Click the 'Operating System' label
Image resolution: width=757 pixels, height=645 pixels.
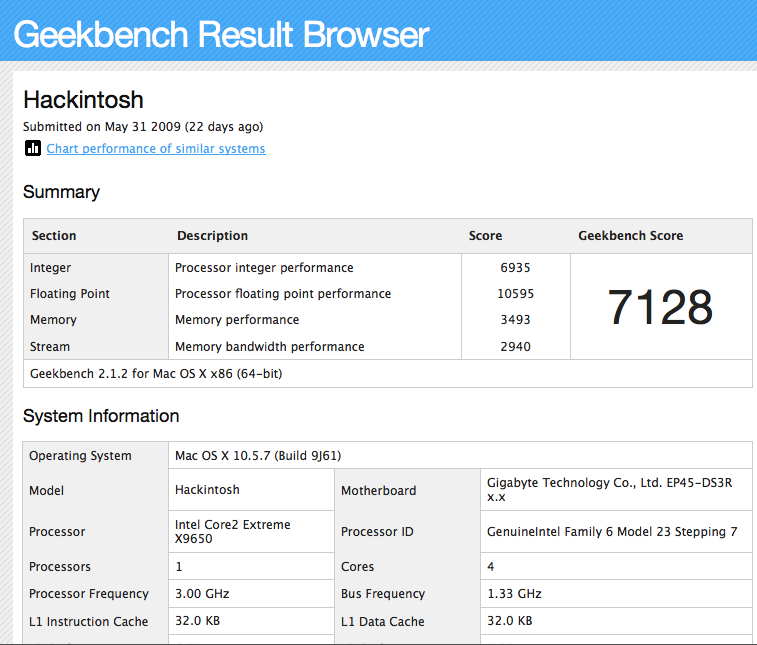coord(80,456)
